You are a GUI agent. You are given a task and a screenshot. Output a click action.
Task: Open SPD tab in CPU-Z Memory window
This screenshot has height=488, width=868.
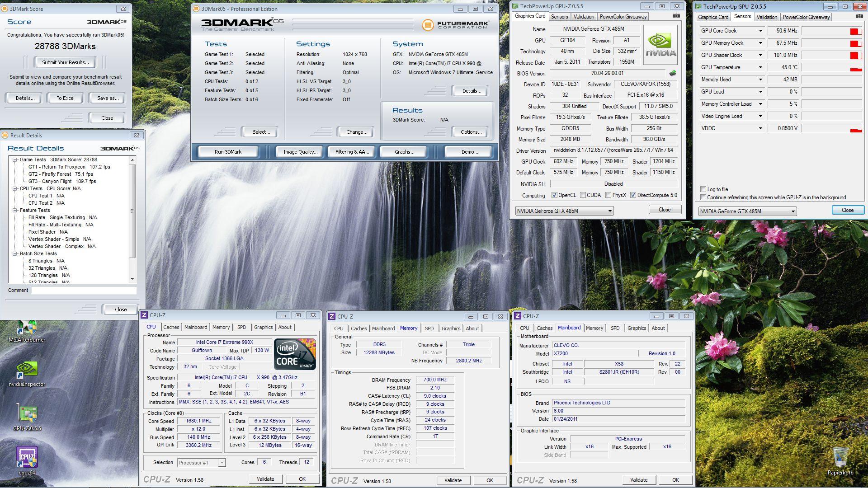[x=429, y=328]
